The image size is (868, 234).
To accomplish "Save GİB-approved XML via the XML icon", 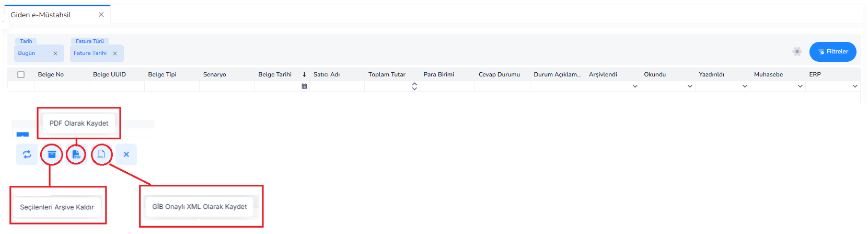I will [101, 154].
